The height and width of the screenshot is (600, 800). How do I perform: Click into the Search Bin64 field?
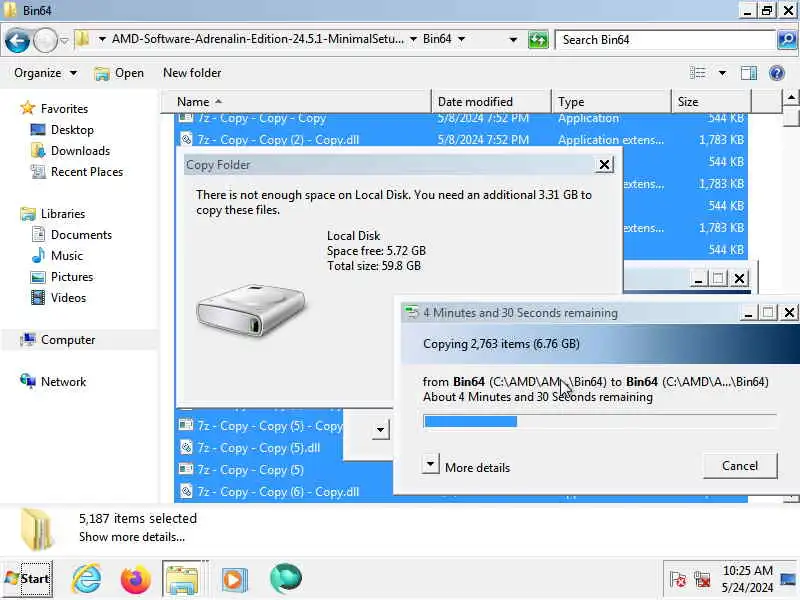(x=666, y=40)
